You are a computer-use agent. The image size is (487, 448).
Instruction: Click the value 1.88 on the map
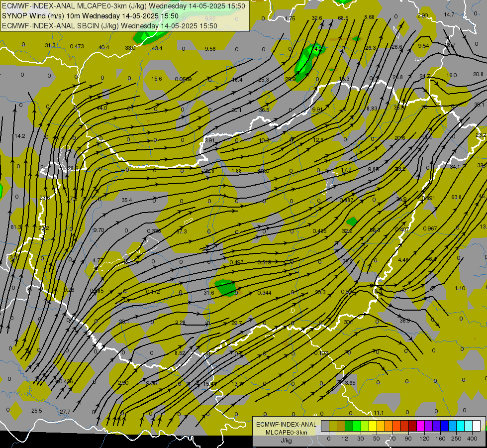tap(236, 171)
